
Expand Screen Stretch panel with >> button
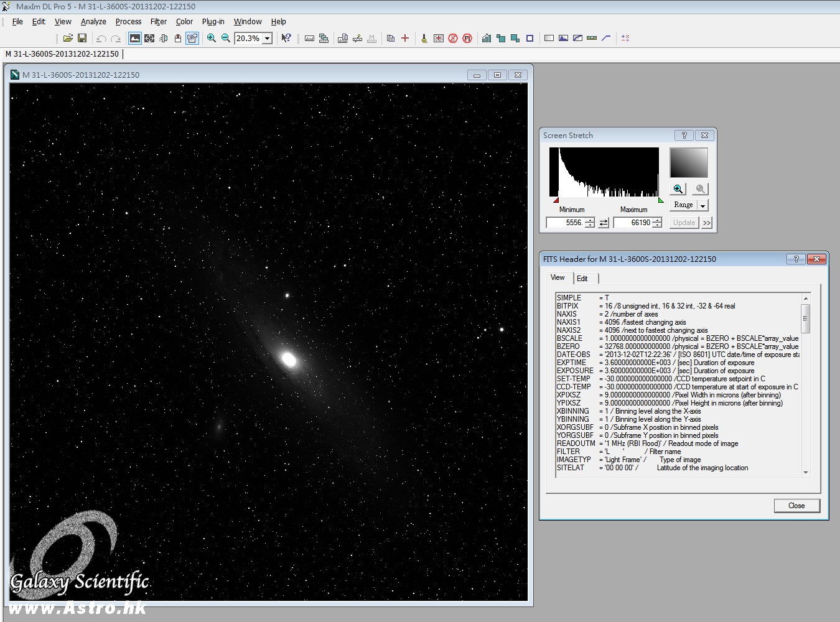pos(707,223)
